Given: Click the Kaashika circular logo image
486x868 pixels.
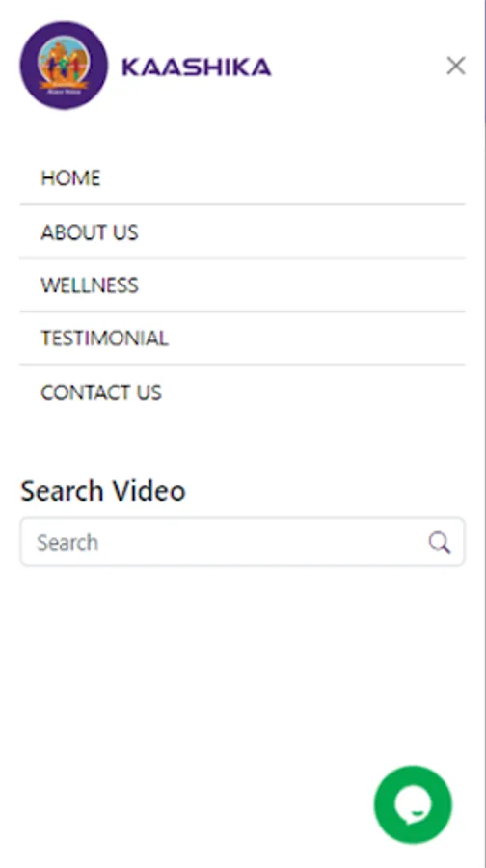Looking at the screenshot, I should pos(64,66).
